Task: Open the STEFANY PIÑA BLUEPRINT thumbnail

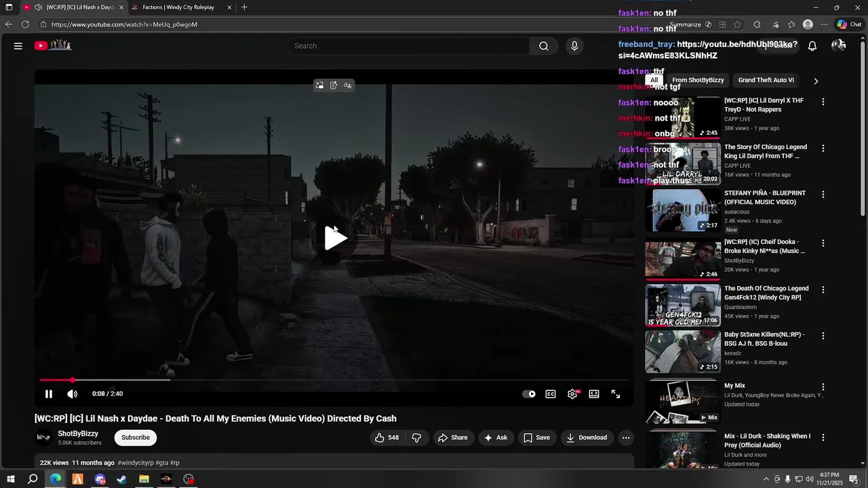Action: [x=683, y=210]
